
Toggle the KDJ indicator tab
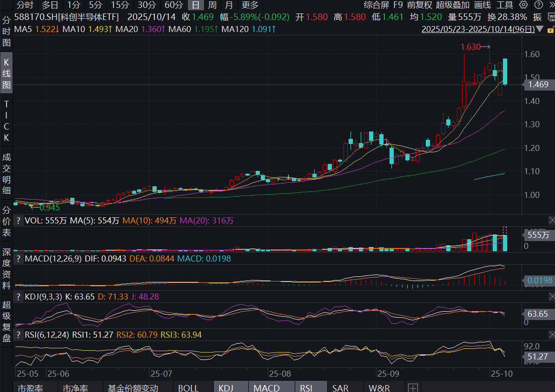pos(225,388)
